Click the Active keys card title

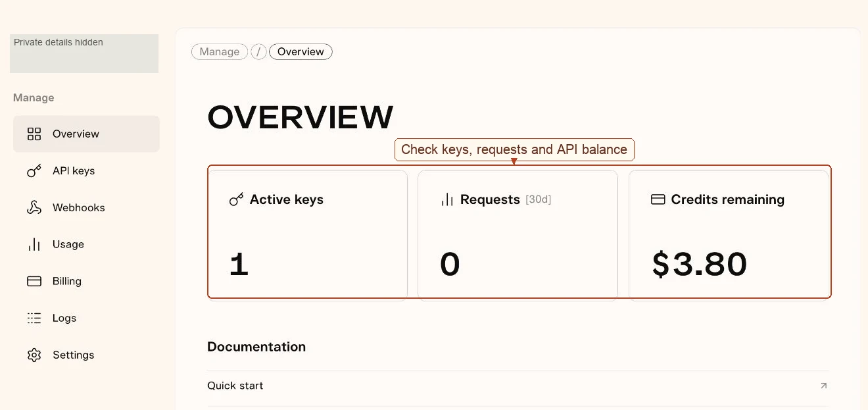[x=287, y=199]
